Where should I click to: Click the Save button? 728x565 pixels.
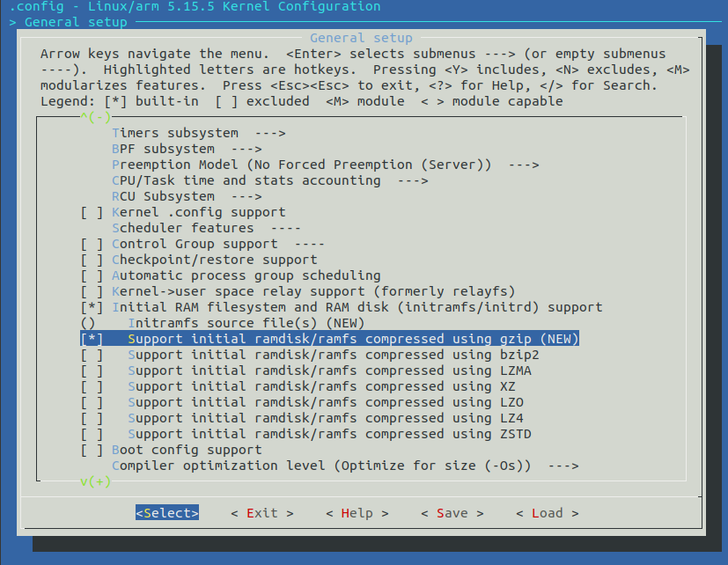[452, 512]
